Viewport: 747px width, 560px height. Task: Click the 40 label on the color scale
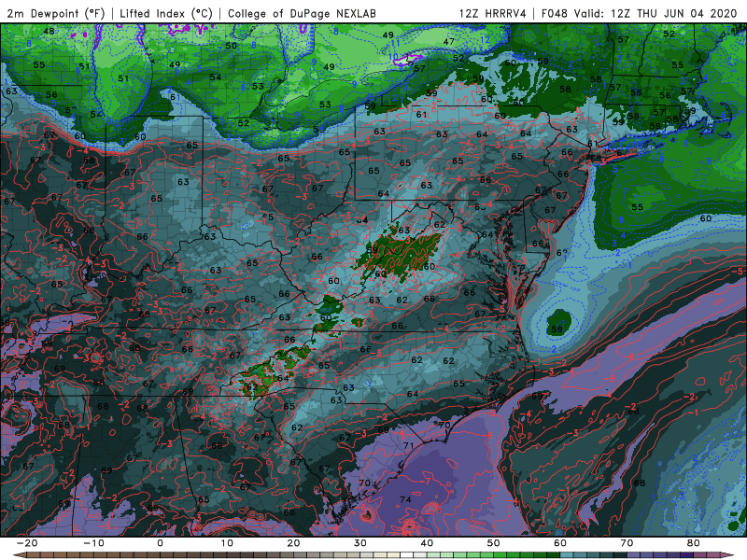427,543
